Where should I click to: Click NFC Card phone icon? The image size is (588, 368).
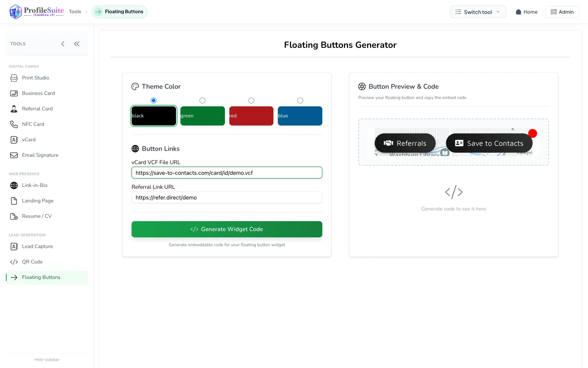coord(14,124)
